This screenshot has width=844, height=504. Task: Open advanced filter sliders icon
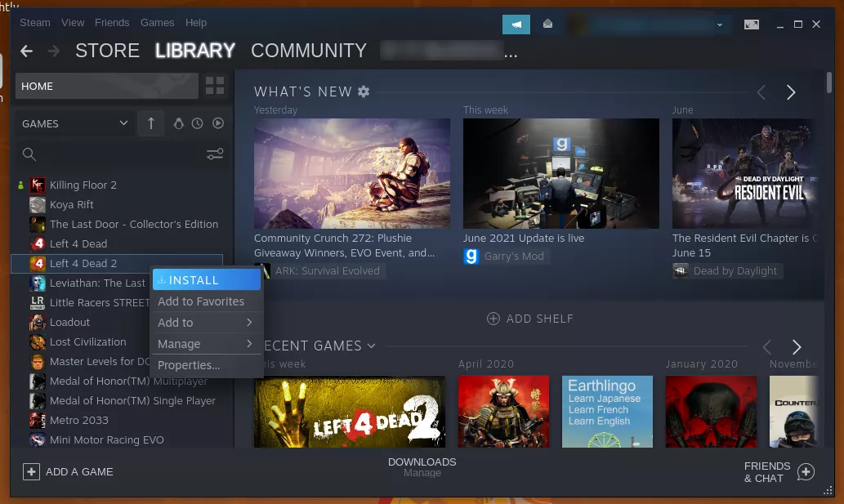click(x=215, y=154)
